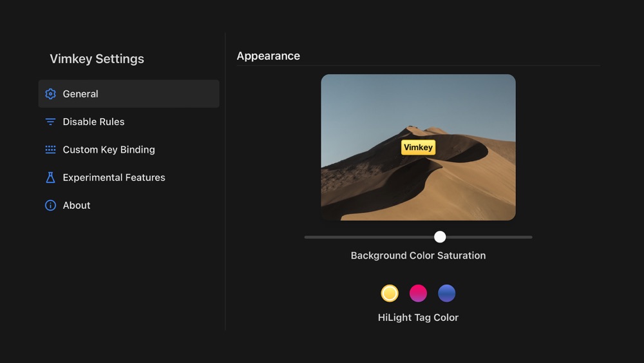The image size is (644, 363).
Task: Click the saturation slider's white handle
Action: click(440, 237)
